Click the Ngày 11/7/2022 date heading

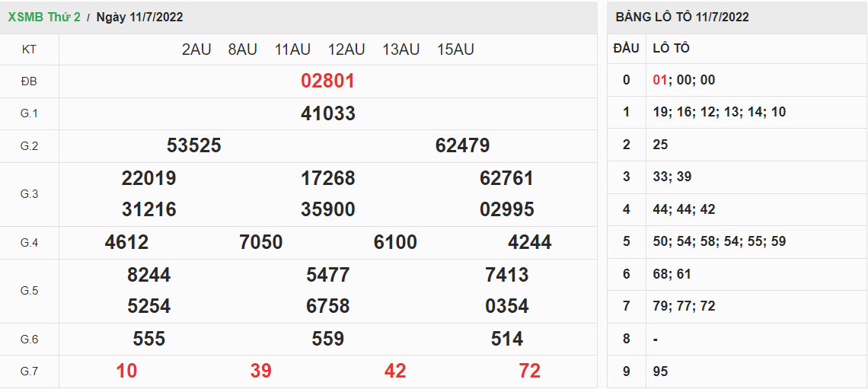click(x=139, y=17)
